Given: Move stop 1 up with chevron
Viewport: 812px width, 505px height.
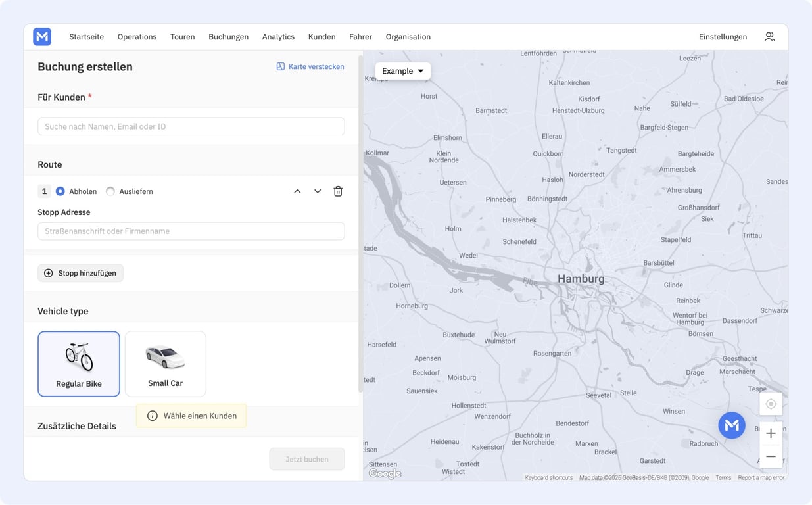Looking at the screenshot, I should (x=297, y=191).
